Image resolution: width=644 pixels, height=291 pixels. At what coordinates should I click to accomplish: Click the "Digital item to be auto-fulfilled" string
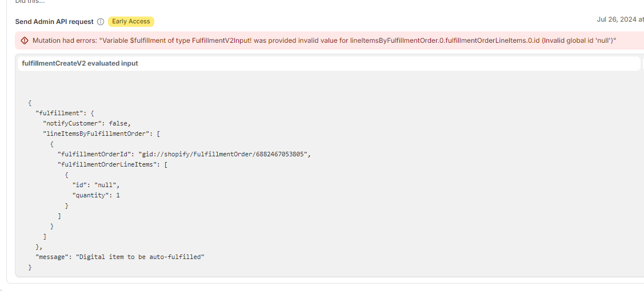[x=140, y=257]
